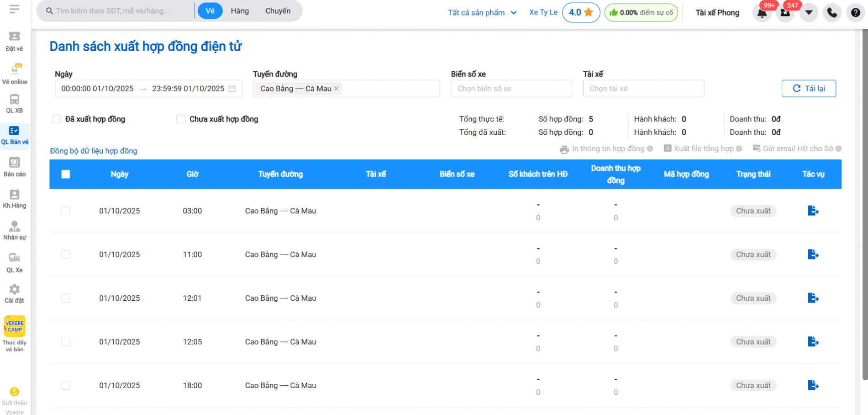The width and height of the screenshot is (868, 415).
Task: Open the hamburger menu icon
Action: pyautogui.click(x=14, y=9)
